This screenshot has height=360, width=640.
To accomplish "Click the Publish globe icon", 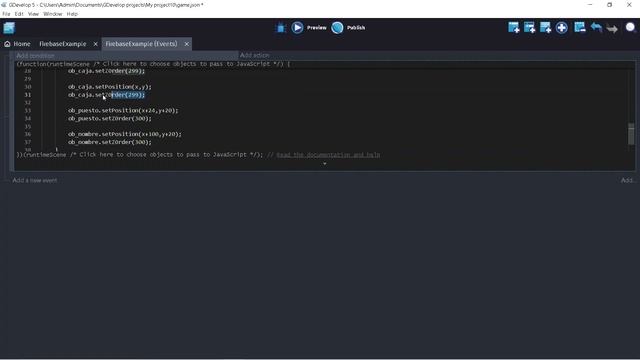I will click(x=337, y=27).
